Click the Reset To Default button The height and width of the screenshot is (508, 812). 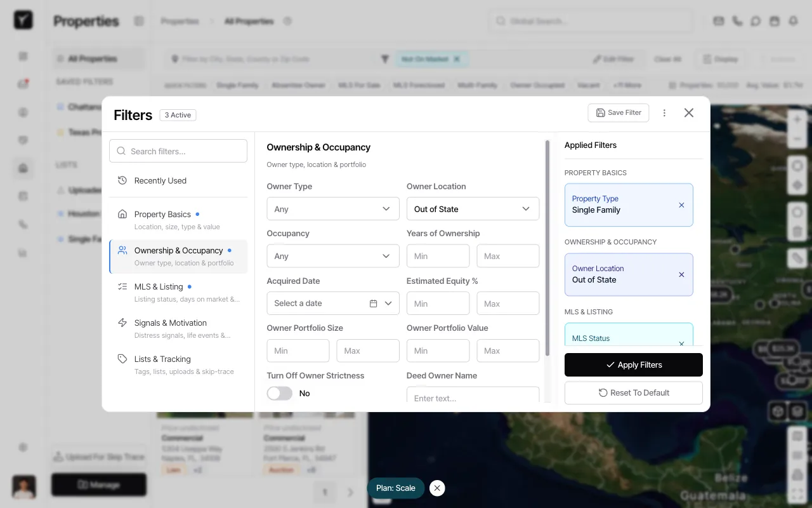[x=633, y=392]
